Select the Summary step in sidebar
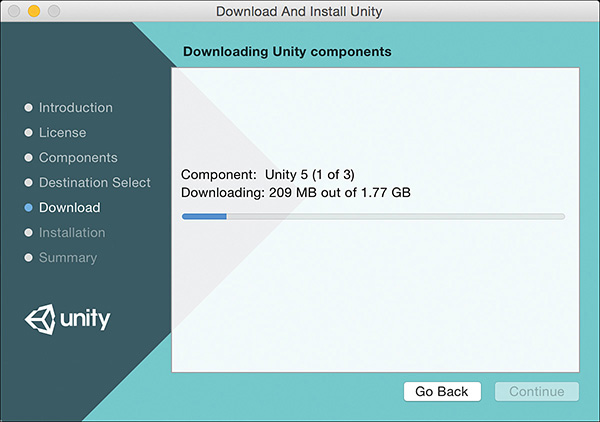The height and width of the screenshot is (422, 600). point(68,258)
